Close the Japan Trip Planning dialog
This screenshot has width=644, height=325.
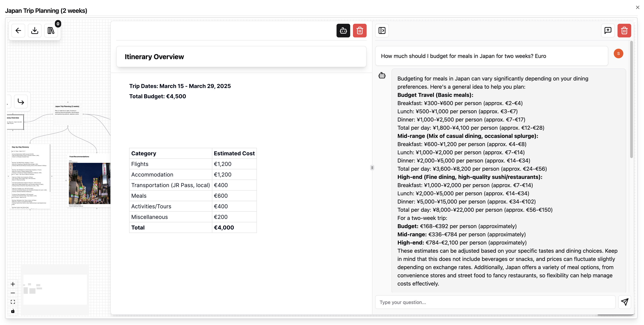[x=638, y=8]
